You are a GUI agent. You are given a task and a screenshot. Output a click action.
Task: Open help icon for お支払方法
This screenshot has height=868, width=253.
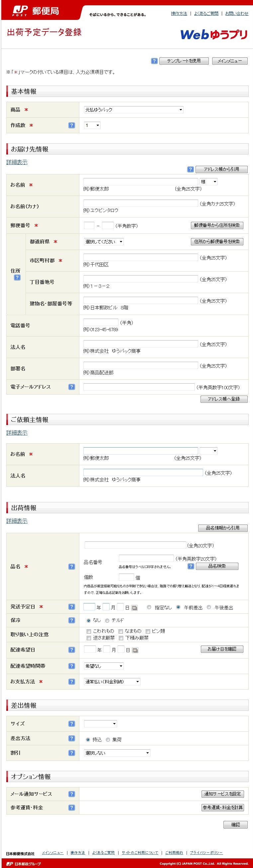71,681
